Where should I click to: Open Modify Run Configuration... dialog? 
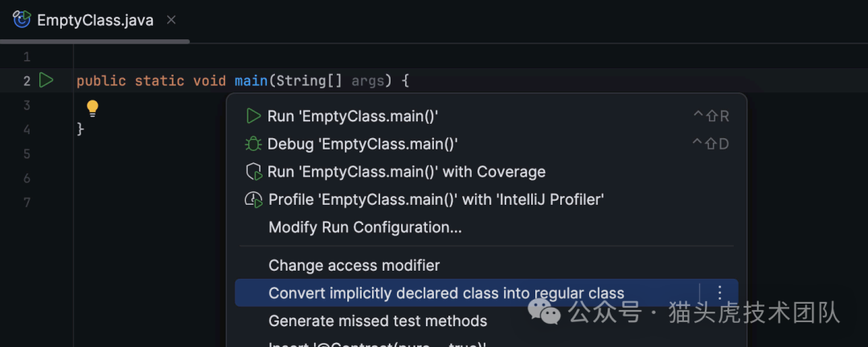pyautogui.click(x=365, y=227)
